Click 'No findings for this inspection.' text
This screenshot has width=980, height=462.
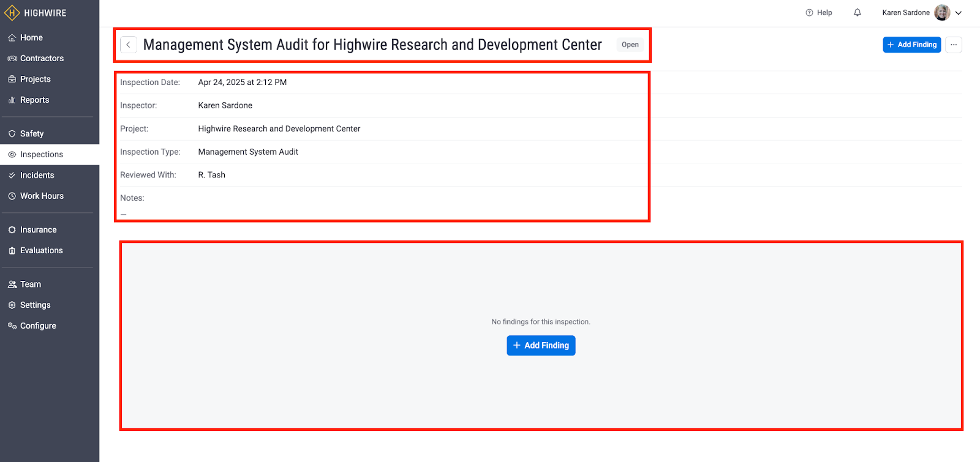click(541, 322)
